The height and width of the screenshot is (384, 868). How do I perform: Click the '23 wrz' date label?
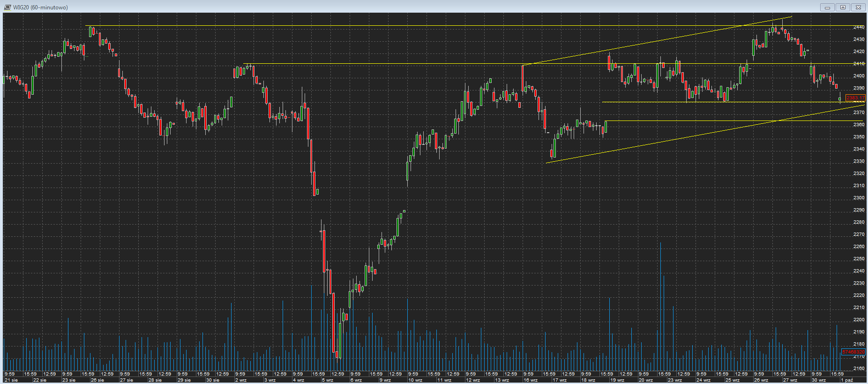pos(675,380)
